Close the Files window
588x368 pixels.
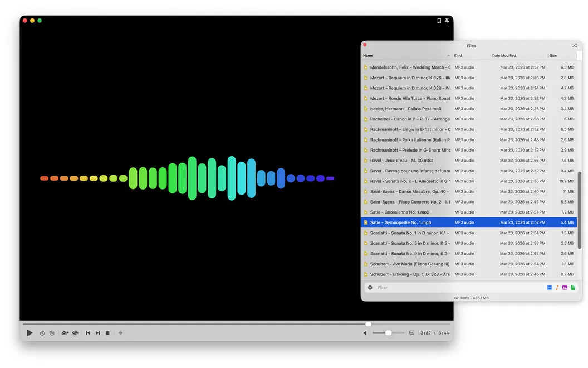(365, 45)
